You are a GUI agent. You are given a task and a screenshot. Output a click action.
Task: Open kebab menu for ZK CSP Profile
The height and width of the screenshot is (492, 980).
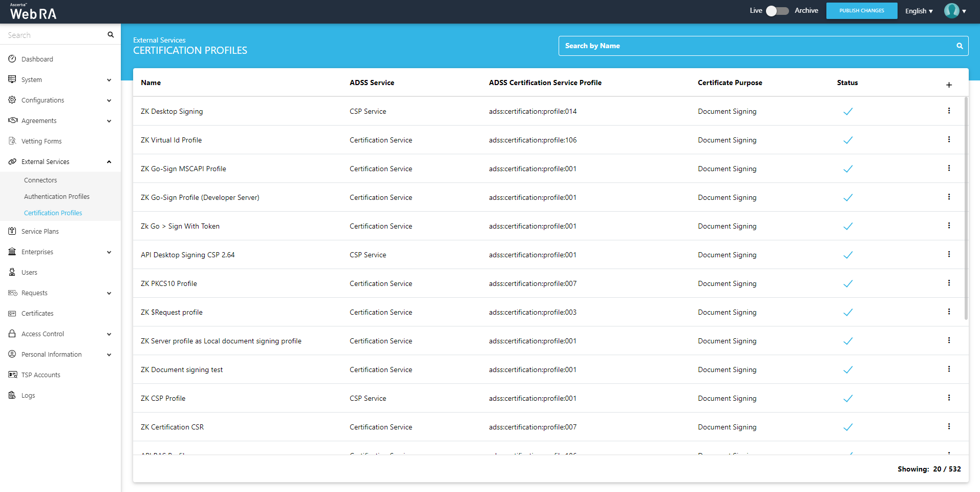click(x=949, y=398)
